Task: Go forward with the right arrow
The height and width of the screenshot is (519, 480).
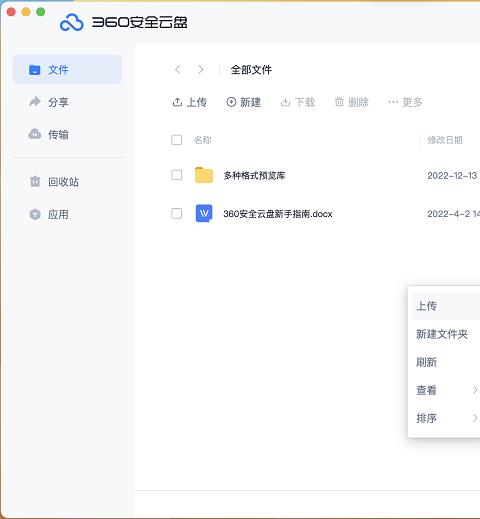Action: [x=201, y=70]
